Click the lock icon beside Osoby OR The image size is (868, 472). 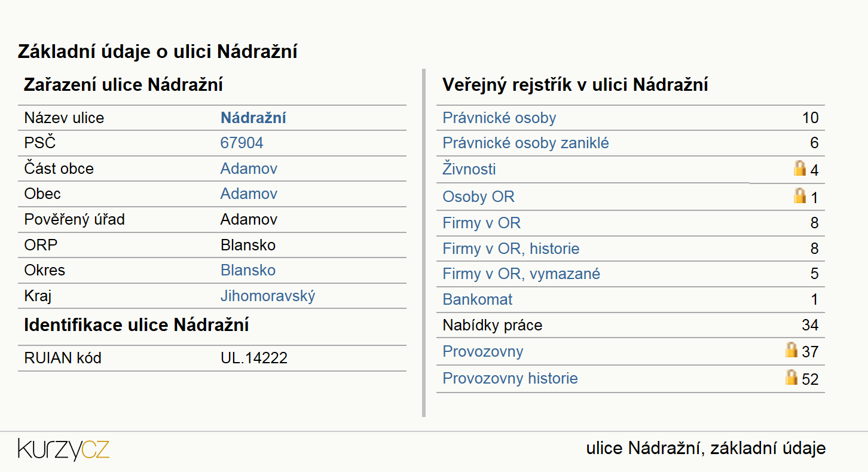click(x=800, y=195)
